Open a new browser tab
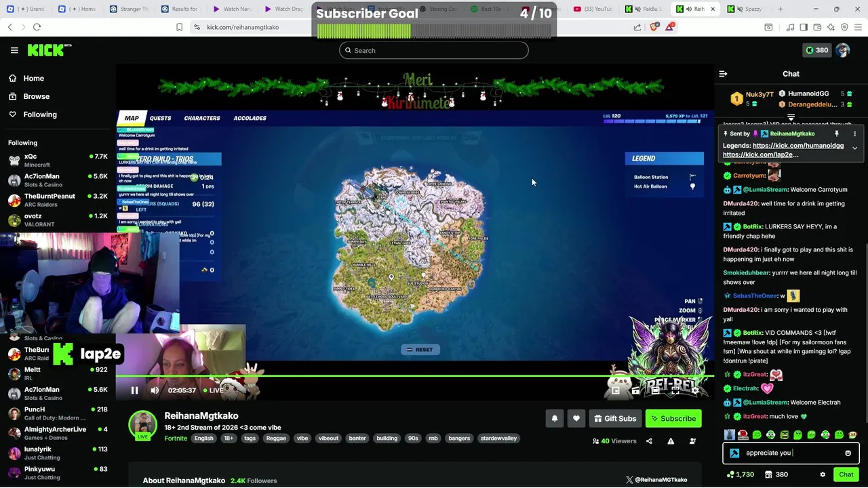868x488 pixels. tap(781, 9)
